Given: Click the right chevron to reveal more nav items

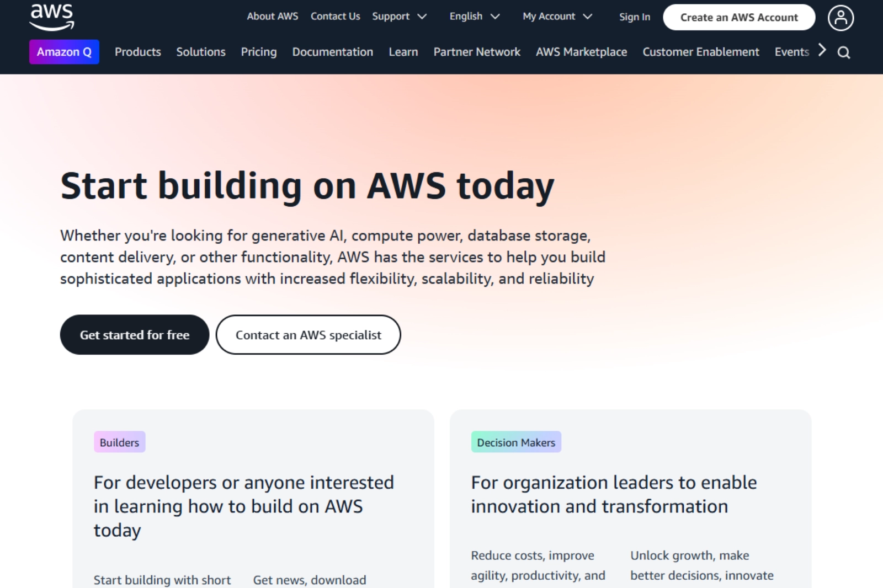Looking at the screenshot, I should tap(822, 50).
